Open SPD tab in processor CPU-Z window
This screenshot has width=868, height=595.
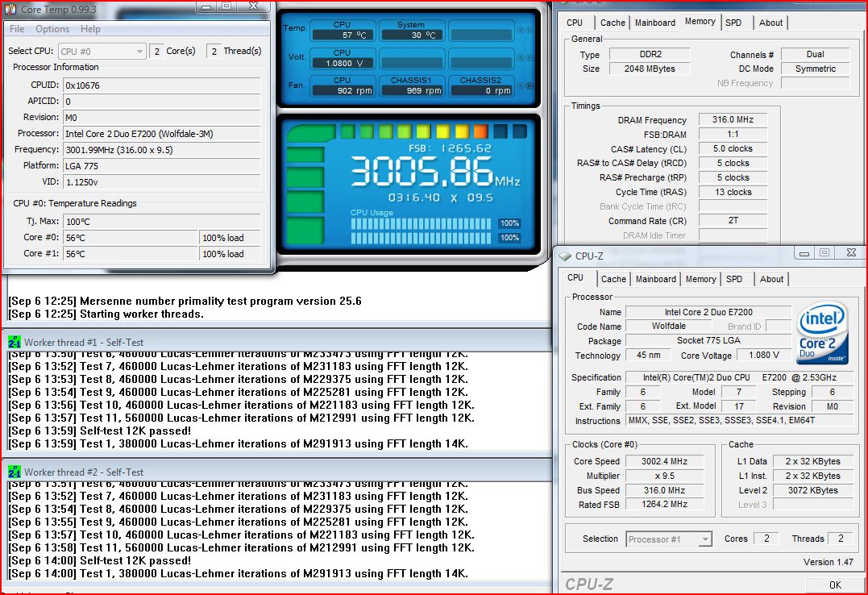pyautogui.click(x=734, y=279)
